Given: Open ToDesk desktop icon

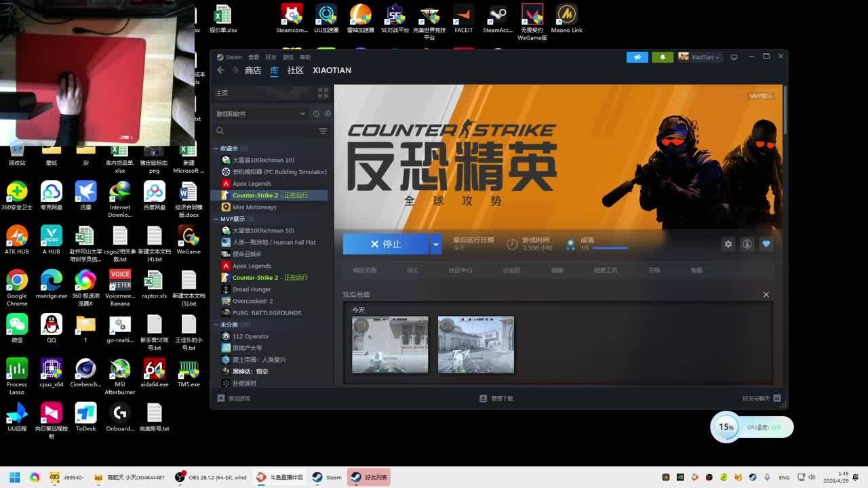Looking at the screenshot, I should [85, 417].
